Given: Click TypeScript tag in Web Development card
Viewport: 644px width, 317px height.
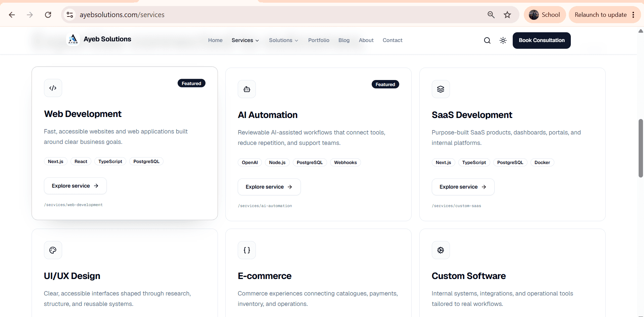Looking at the screenshot, I should point(110,162).
